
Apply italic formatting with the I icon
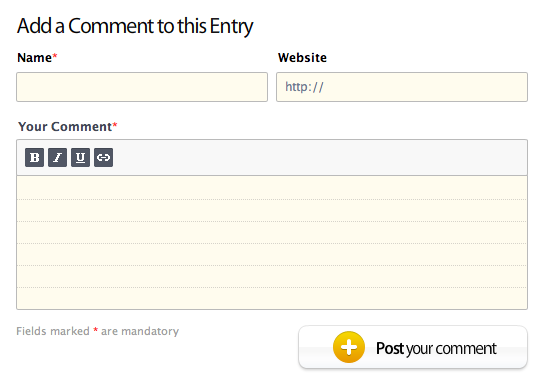point(57,157)
